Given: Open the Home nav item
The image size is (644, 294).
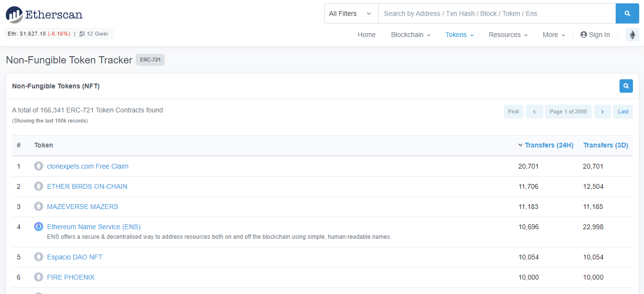Looking at the screenshot, I should [366, 35].
